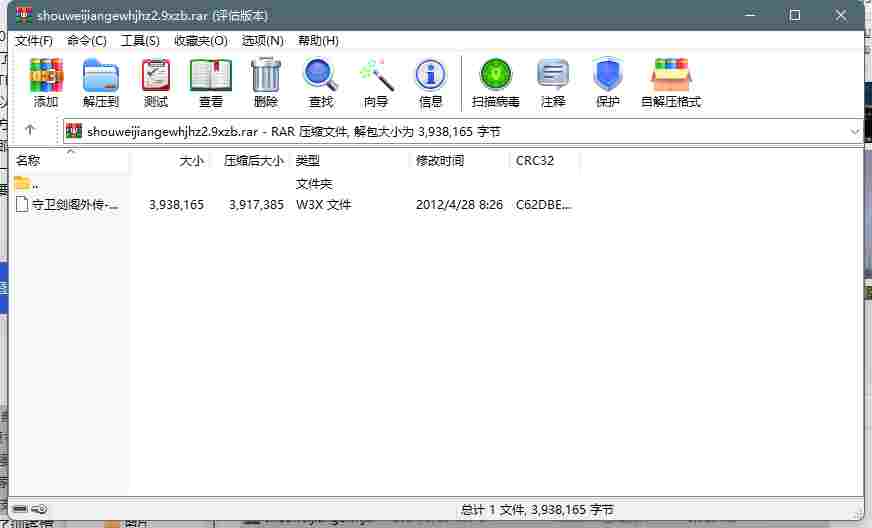
Task: Click the Add (添加) toolbar icon
Action: (46, 83)
